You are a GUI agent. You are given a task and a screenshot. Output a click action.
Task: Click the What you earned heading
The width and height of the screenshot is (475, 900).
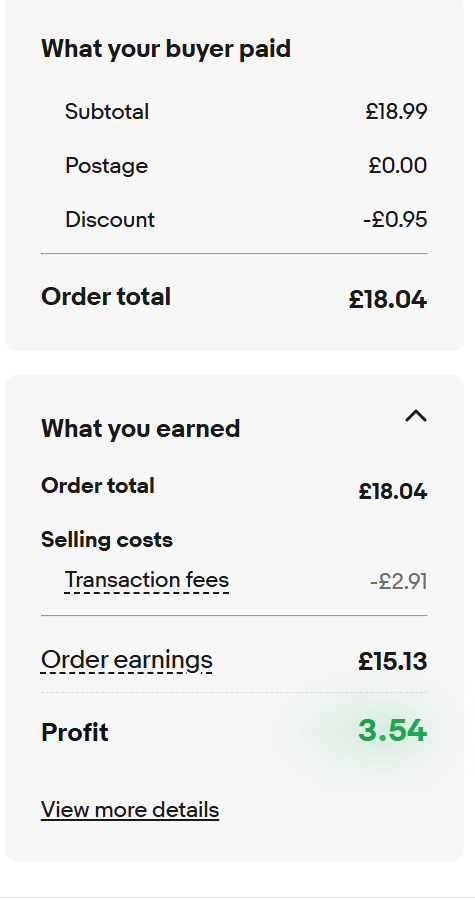[x=141, y=429]
